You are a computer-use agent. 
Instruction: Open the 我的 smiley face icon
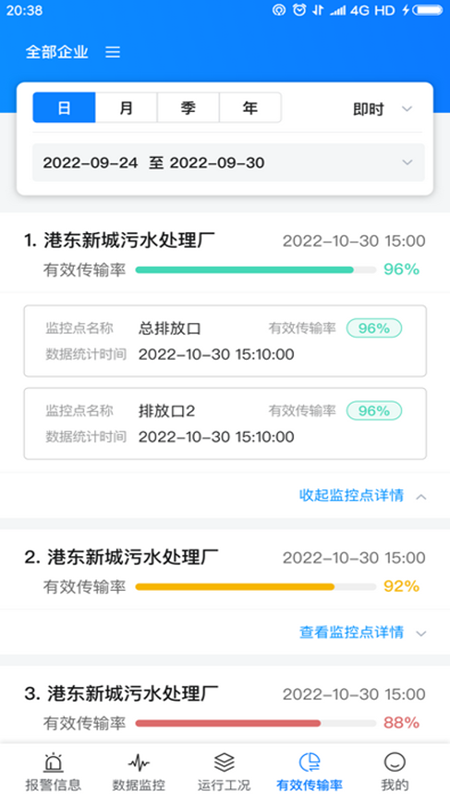[394, 763]
